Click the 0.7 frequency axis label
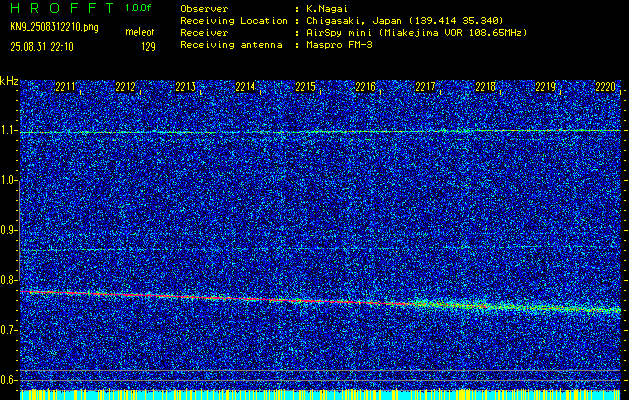629x400 pixels. pyautogui.click(x=9, y=330)
